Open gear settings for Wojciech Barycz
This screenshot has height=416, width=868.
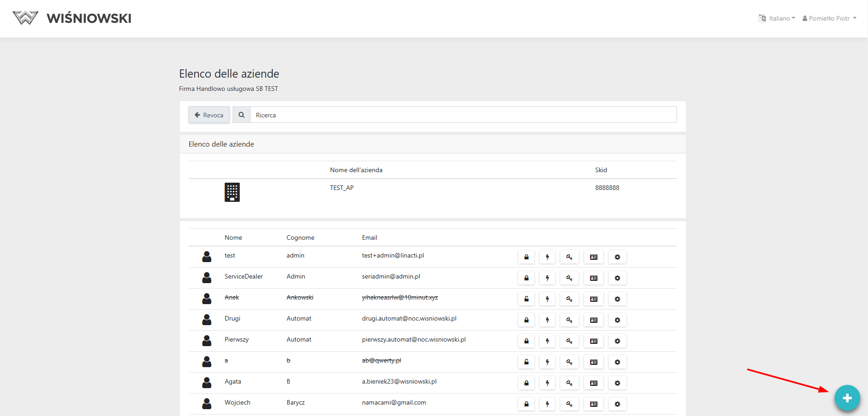tap(617, 404)
